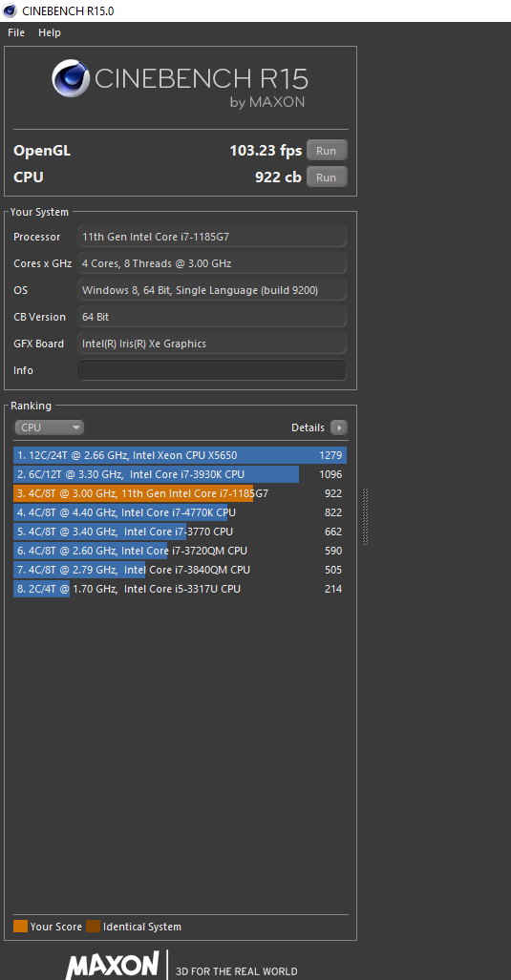
Task: Click the empty Info field
Action: 212,370
